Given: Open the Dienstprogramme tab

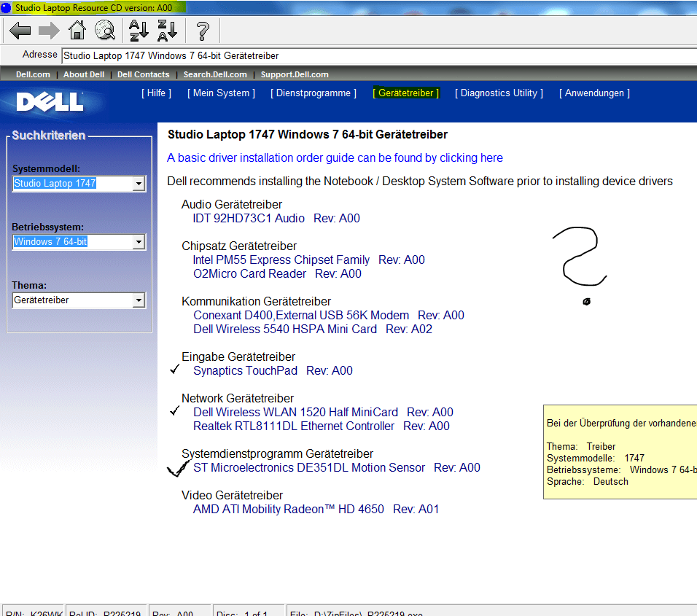Looking at the screenshot, I should pyautogui.click(x=314, y=93).
